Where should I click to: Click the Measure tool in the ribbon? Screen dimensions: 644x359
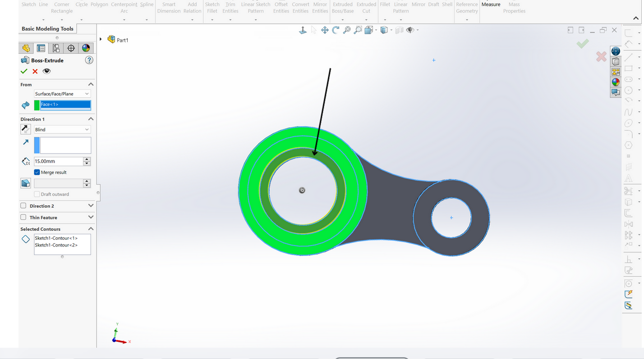(491, 5)
